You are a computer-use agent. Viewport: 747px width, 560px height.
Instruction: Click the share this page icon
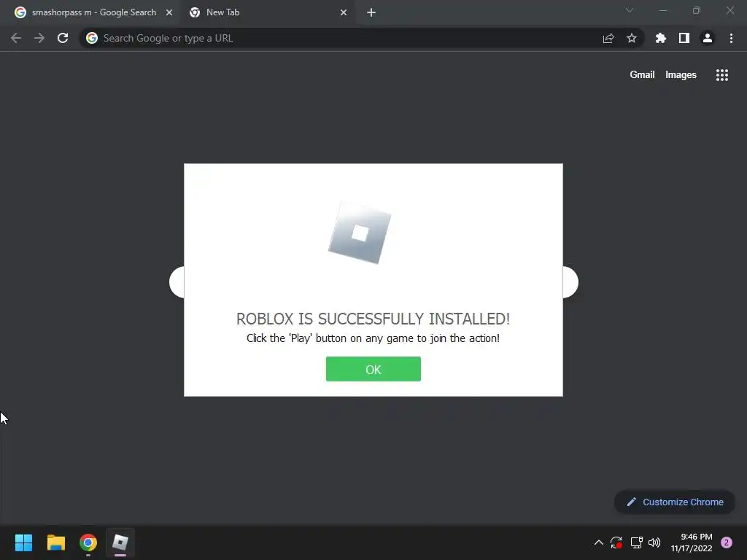(608, 38)
